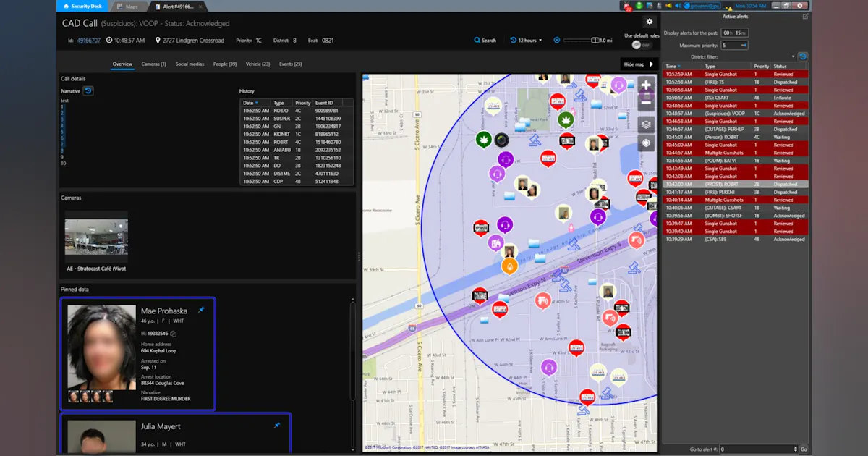
Task: Sort History by Date column header
Action: [x=257, y=103]
